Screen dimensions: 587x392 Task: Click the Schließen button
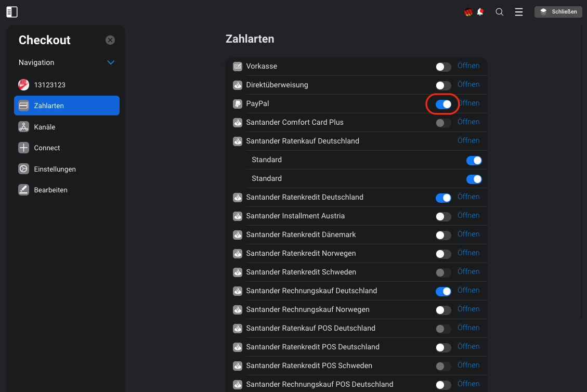click(x=558, y=11)
